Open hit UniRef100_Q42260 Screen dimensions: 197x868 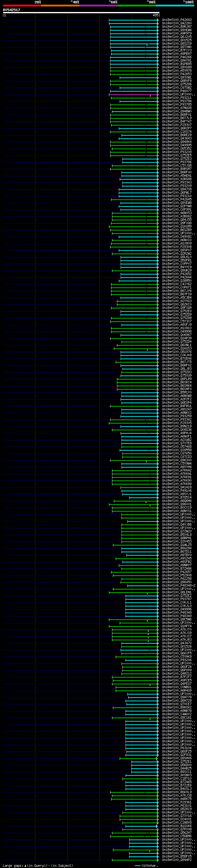click(x=177, y=24)
